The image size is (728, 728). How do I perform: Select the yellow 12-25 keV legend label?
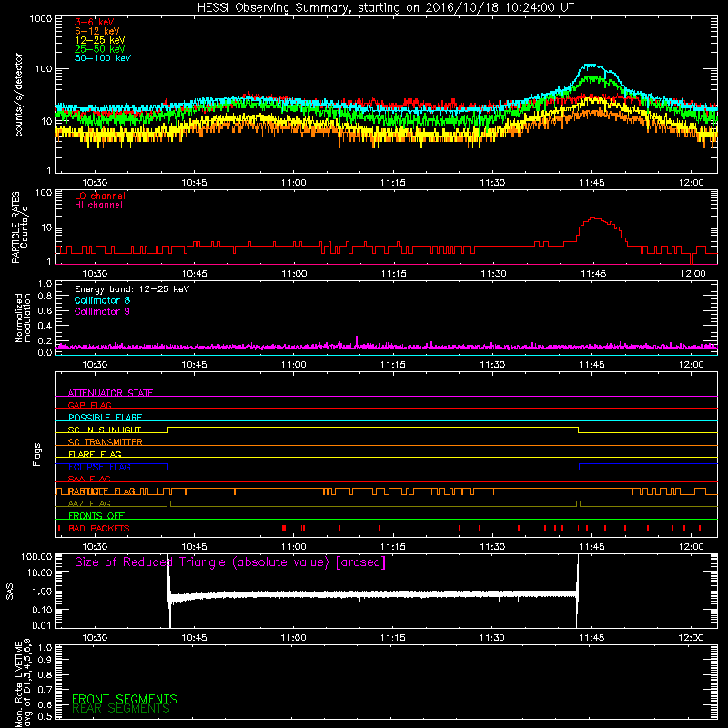click(100, 40)
